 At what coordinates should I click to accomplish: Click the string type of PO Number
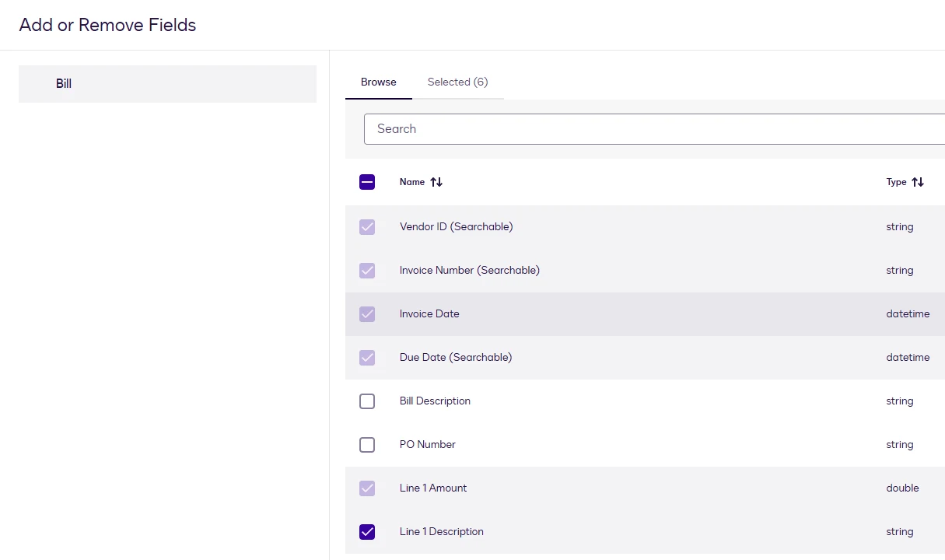(x=900, y=445)
